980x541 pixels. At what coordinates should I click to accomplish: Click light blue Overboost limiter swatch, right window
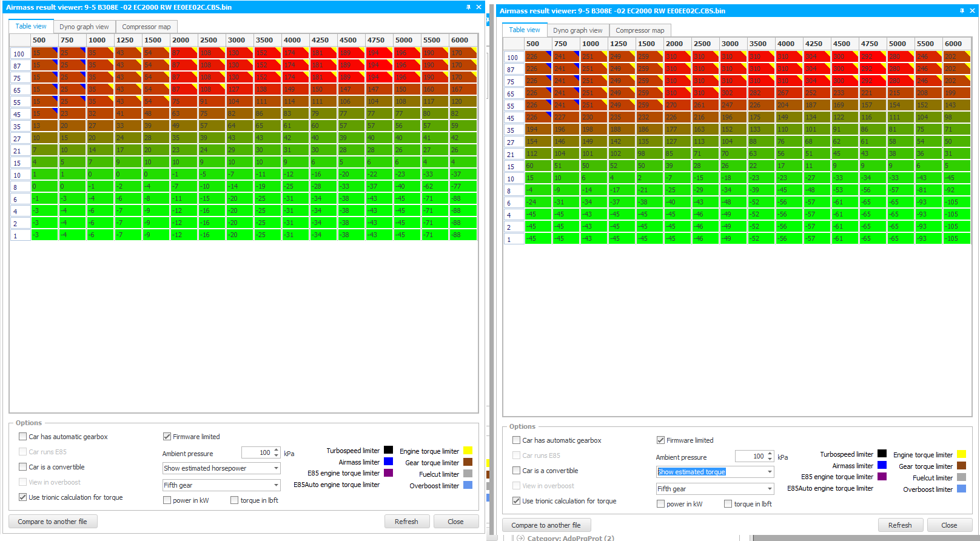click(x=961, y=489)
